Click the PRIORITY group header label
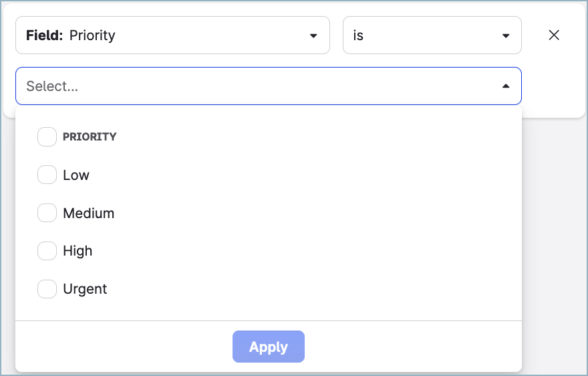588x376 pixels. pos(90,136)
